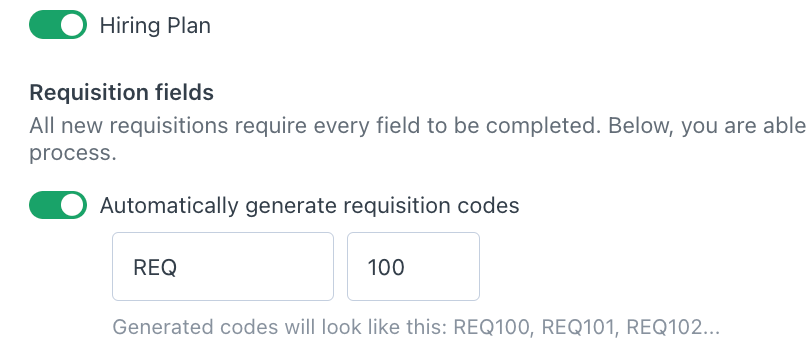Turn off automatic requisition code generation toggle

point(58,205)
